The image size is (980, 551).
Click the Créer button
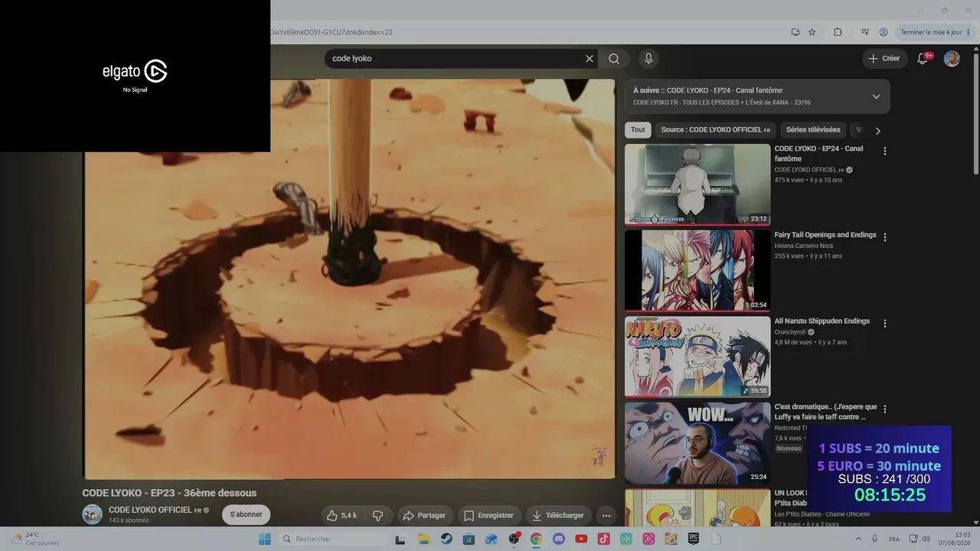pyautogui.click(x=884, y=59)
